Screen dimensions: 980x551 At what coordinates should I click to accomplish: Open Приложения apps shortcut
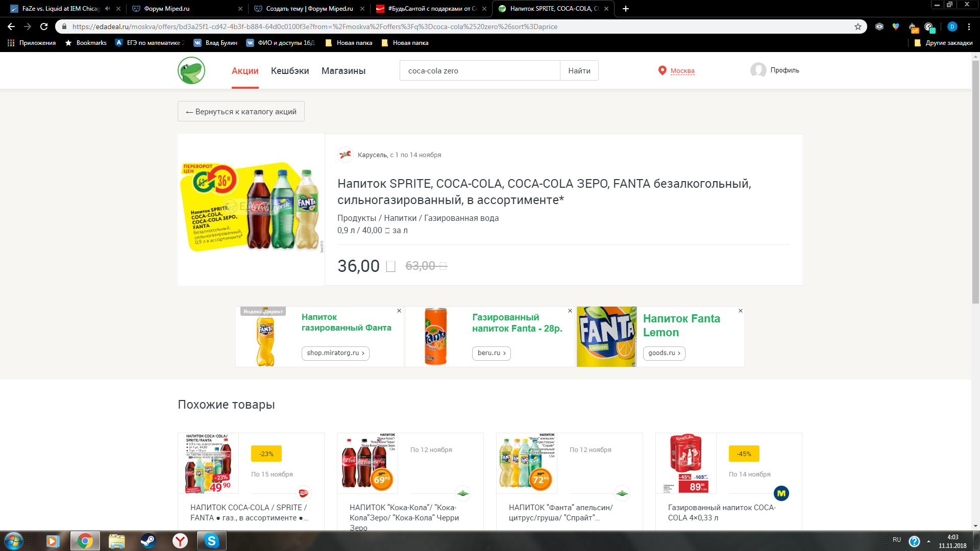32,43
